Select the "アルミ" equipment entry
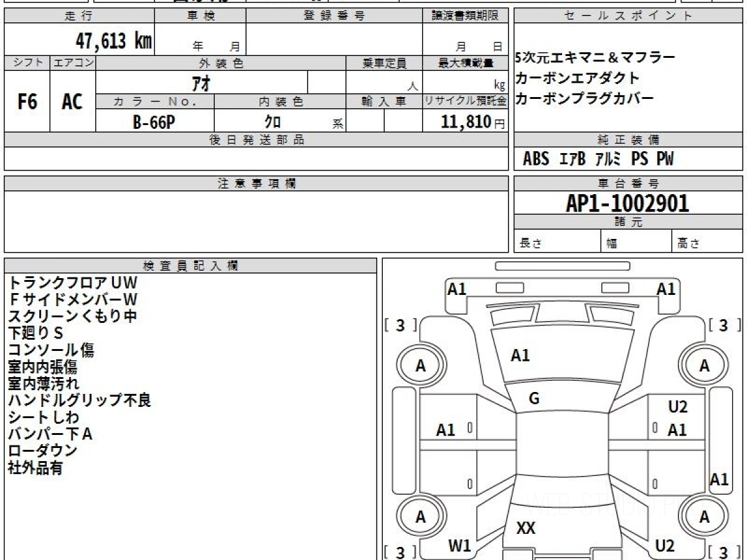 [608, 159]
